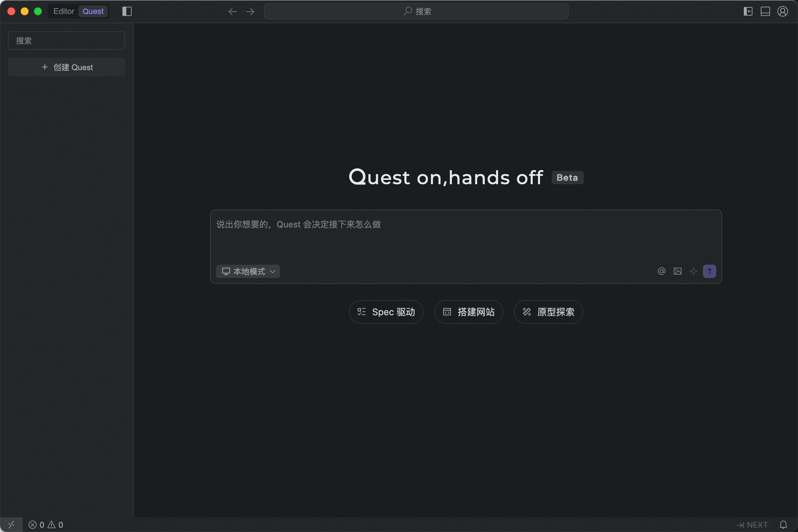Switch to the Editor tab

64,12
